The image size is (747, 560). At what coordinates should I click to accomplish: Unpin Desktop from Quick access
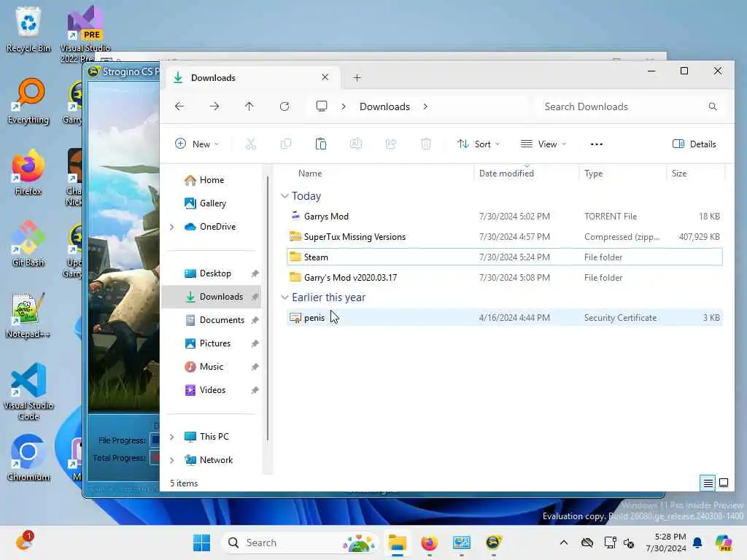(x=255, y=273)
